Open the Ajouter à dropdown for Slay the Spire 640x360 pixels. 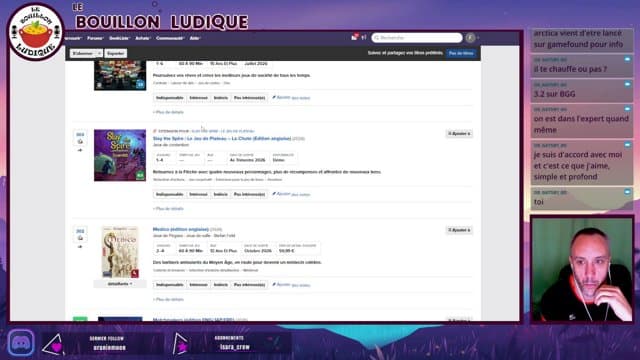tap(459, 133)
